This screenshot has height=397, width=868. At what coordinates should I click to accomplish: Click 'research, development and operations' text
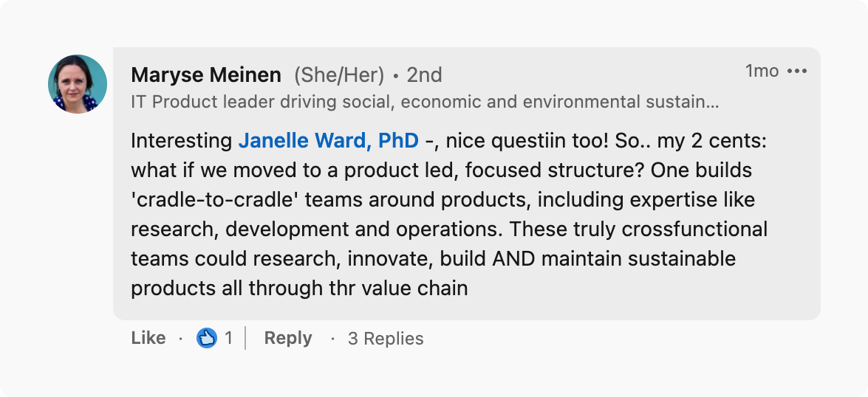(315, 229)
